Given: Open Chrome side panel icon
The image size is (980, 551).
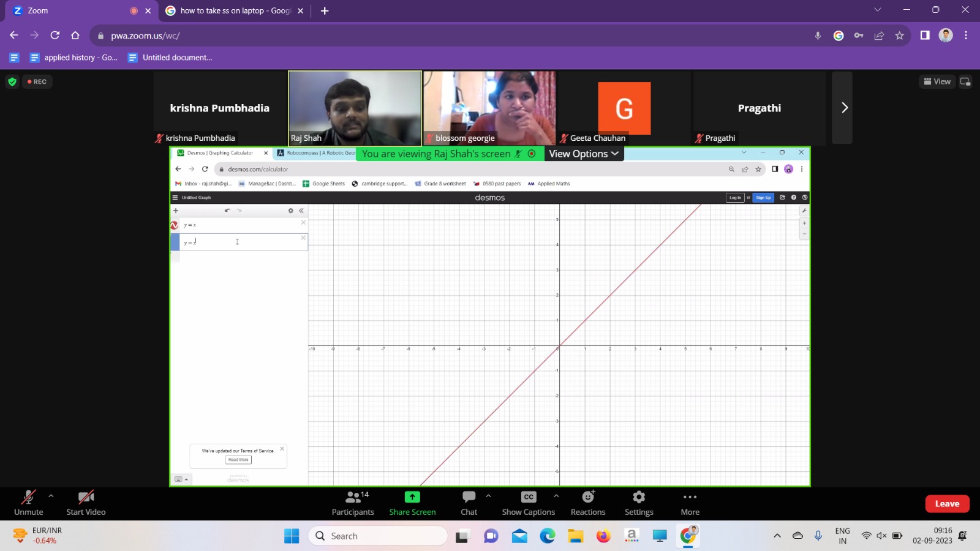Looking at the screenshot, I should coord(925,36).
